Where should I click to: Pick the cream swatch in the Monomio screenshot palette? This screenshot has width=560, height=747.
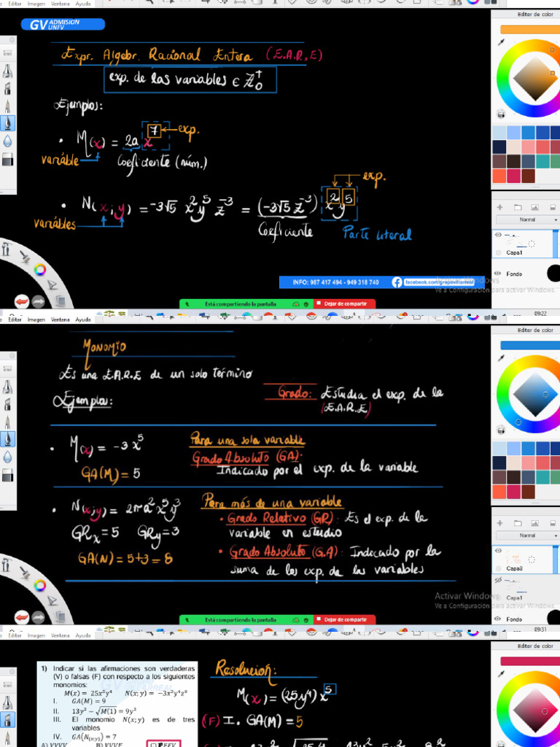tap(514, 462)
